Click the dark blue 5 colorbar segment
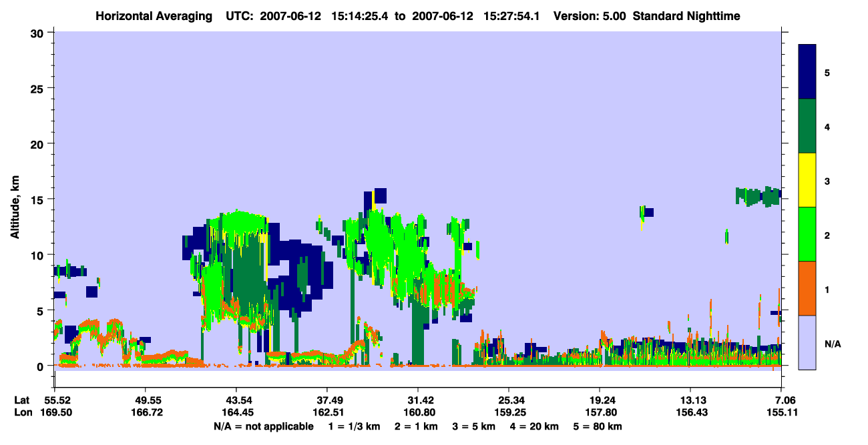Viewport: 868px width, 445px height. coord(807,72)
